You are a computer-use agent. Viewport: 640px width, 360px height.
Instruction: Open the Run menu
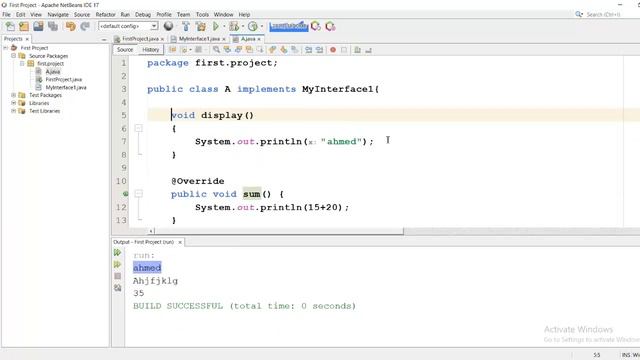(125, 14)
